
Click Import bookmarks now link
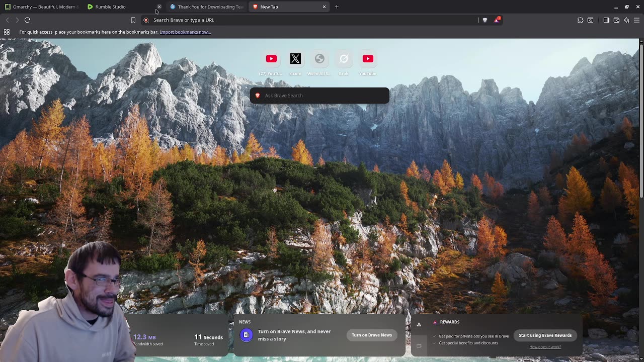[x=185, y=32]
